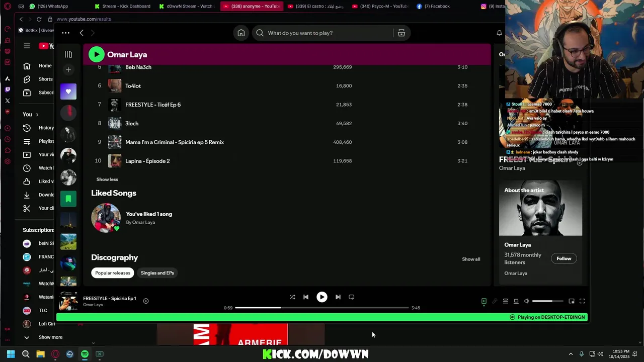The image size is (644, 362).
Task: Mute with the volume speaker icon
Action: coord(527,301)
